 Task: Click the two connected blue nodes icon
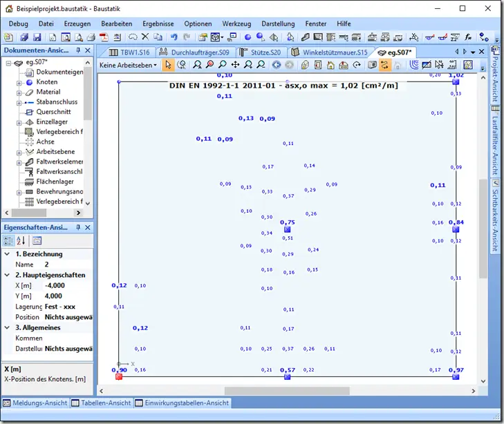point(484,37)
